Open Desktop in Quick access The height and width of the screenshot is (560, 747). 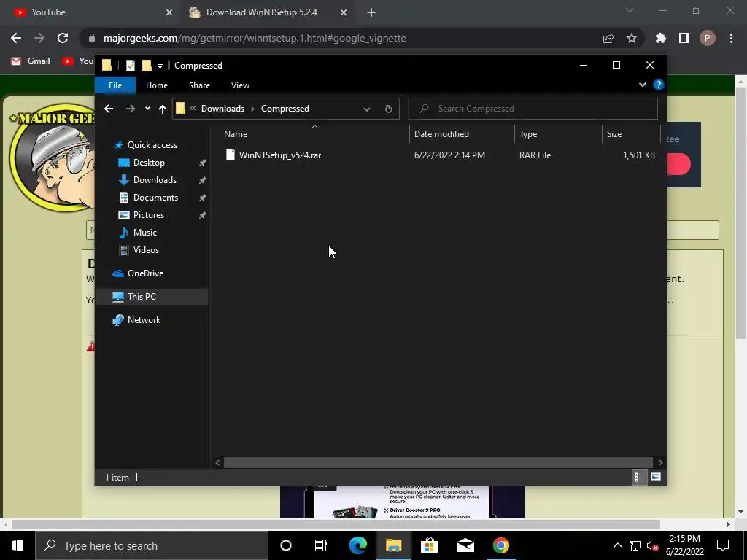click(149, 163)
